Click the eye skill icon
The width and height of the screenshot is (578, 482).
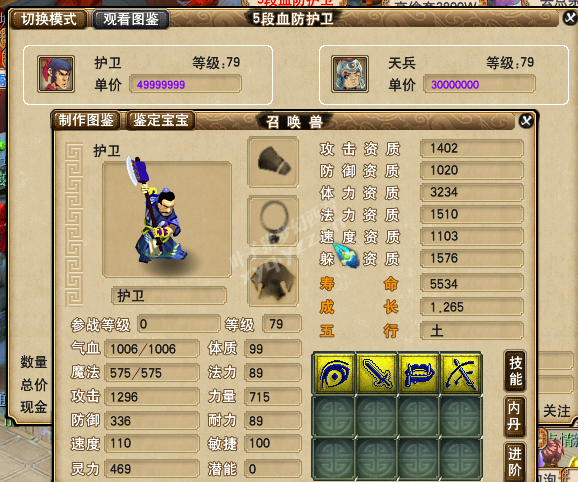coord(334,374)
